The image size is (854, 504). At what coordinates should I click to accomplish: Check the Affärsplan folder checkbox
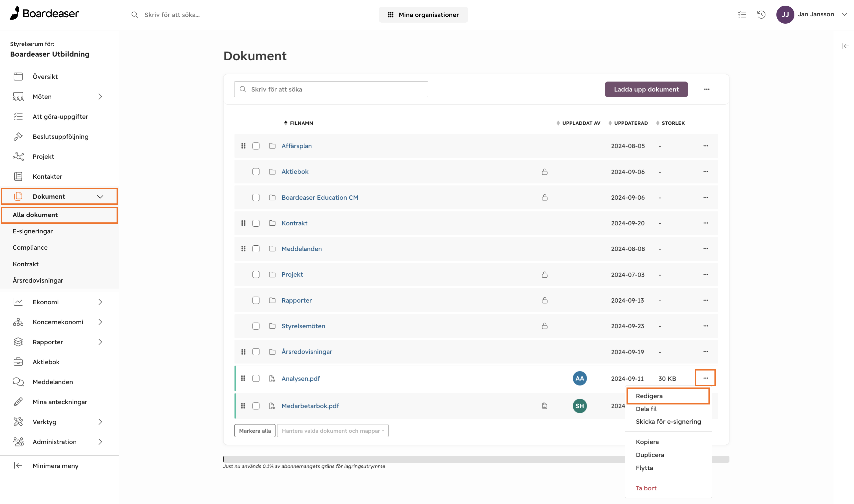tap(256, 146)
